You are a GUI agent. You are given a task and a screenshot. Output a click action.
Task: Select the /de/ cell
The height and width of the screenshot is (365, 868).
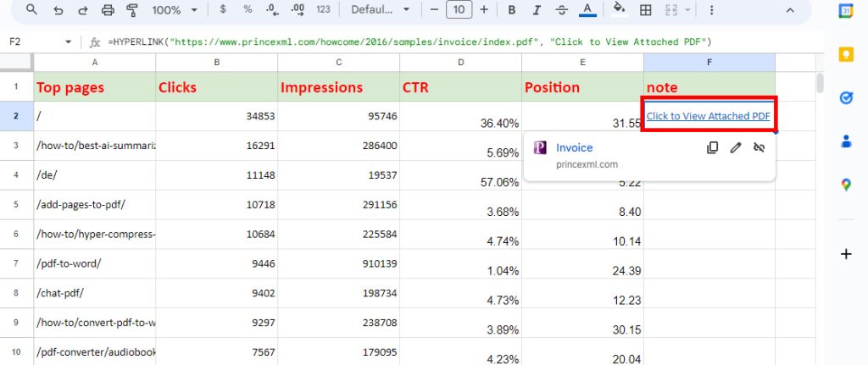tap(95, 175)
